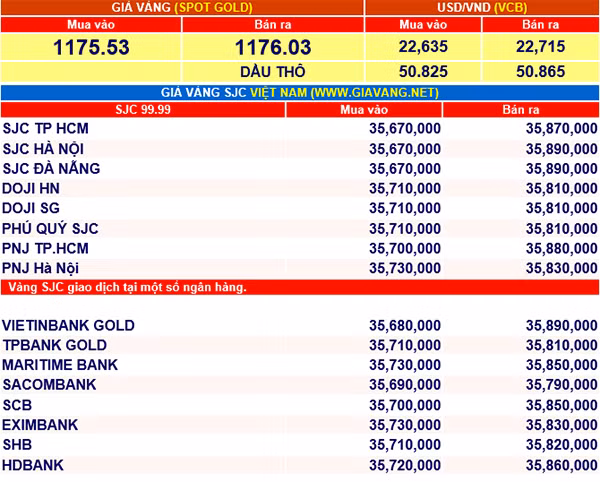The image size is (600, 482).
Task: Click EXIMBANK sell price
Action: [x=561, y=425]
